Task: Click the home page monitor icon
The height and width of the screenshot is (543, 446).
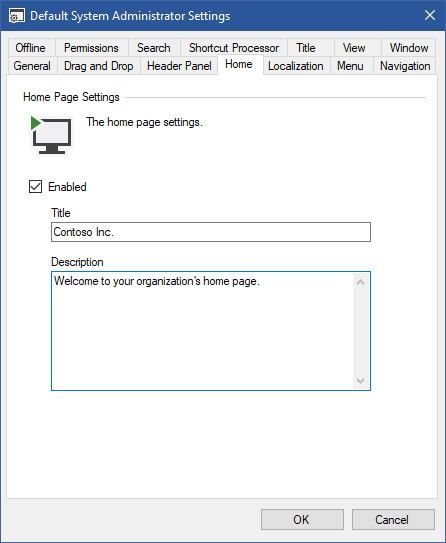Action: (51, 135)
